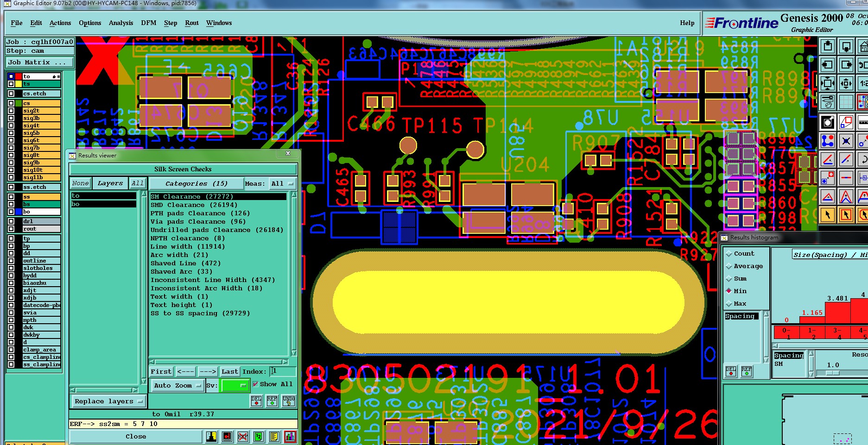The width and height of the screenshot is (868, 445).
Task: Select the feature highlight tool (black icon with white circle)
Action: tap(828, 122)
